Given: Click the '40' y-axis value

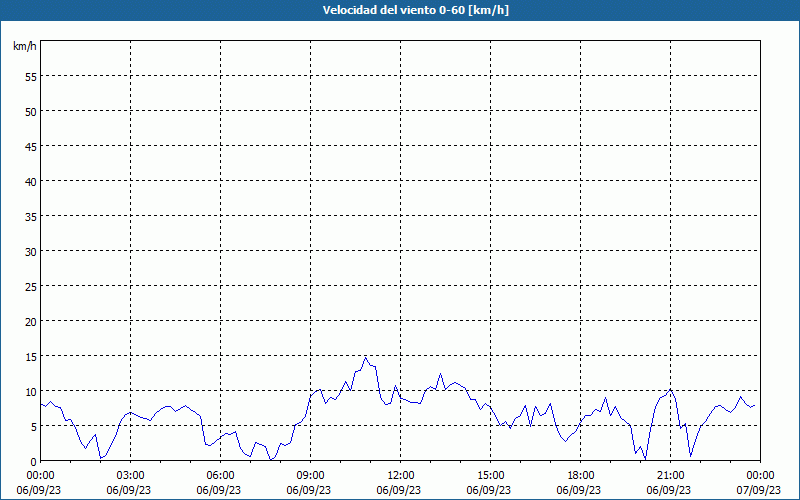Looking at the screenshot, I should click(x=31, y=181).
